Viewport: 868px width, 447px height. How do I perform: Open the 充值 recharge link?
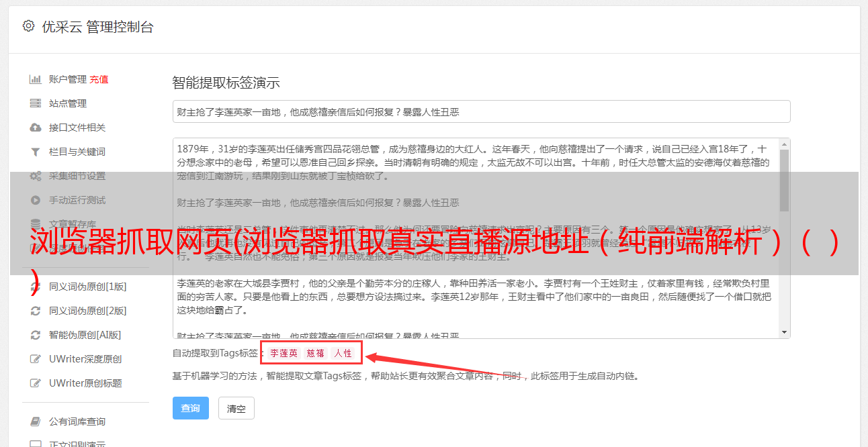pyautogui.click(x=99, y=79)
